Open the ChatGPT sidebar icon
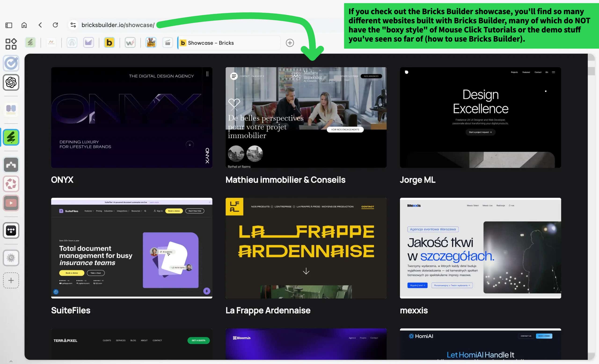This screenshot has width=599, height=364. tap(11, 82)
